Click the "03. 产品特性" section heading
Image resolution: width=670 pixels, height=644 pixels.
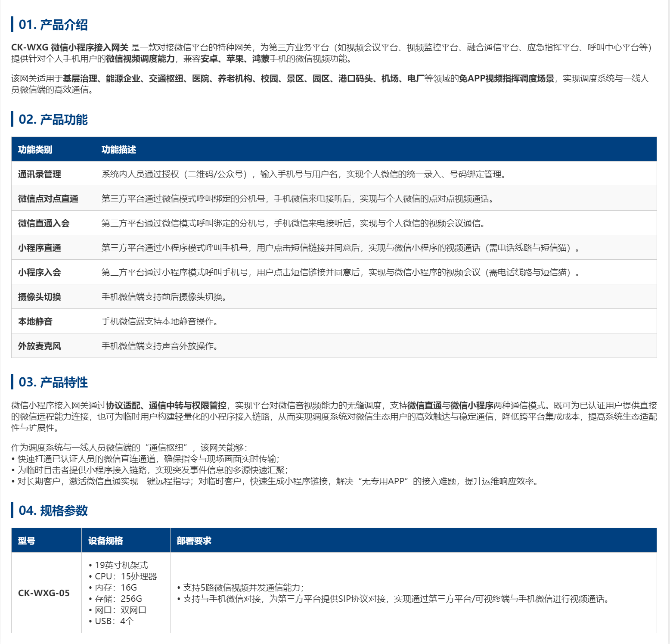click(x=53, y=382)
